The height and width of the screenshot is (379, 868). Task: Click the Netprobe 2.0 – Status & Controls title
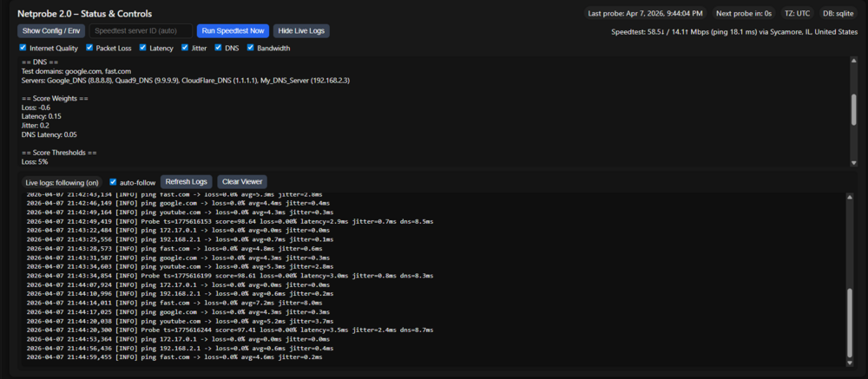coord(85,13)
